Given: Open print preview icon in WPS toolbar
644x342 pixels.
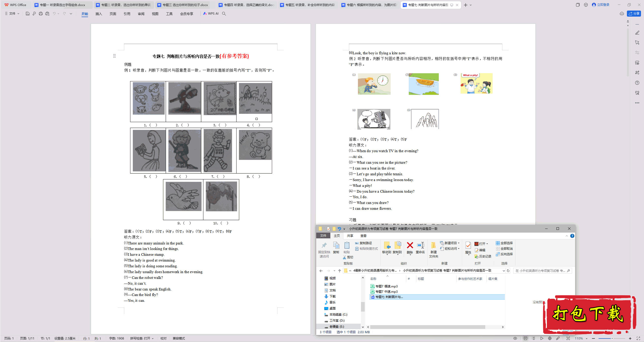Looking at the screenshot, I should tap(47, 14).
